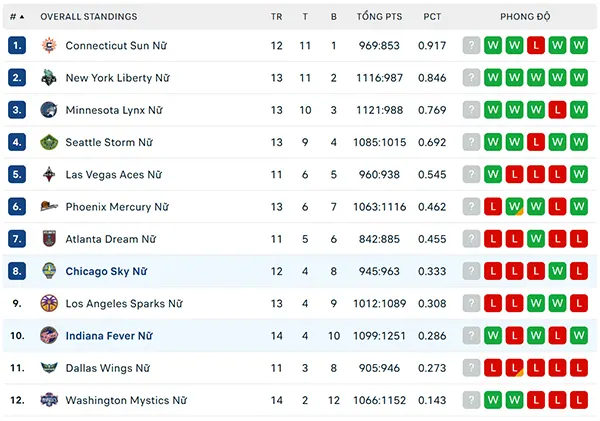Click the points total 1116:987

[379, 78]
